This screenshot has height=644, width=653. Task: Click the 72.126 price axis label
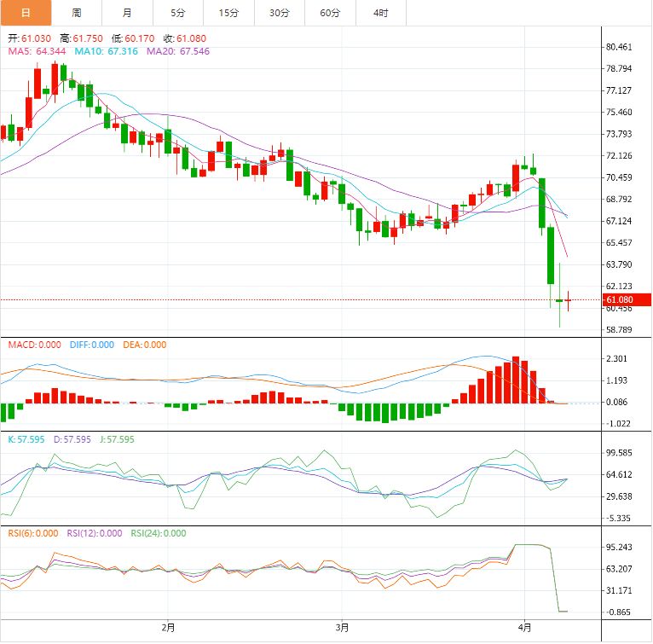(x=619, y=155)
